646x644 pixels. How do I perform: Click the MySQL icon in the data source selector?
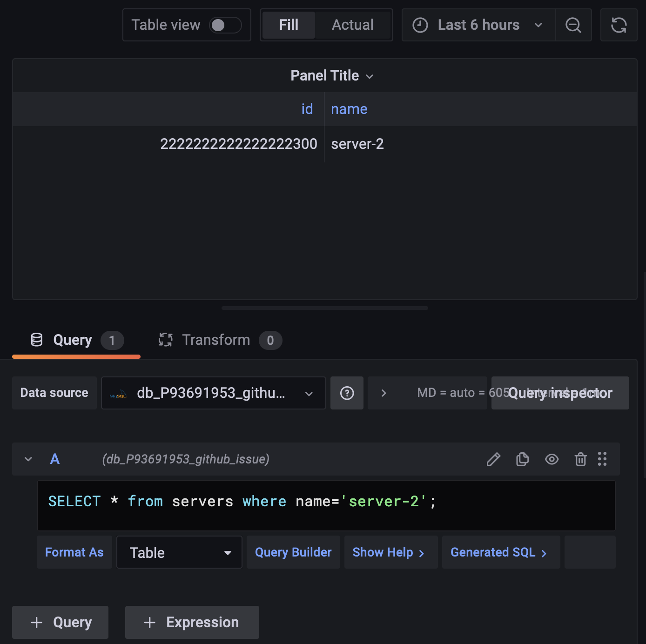(118, 393)
